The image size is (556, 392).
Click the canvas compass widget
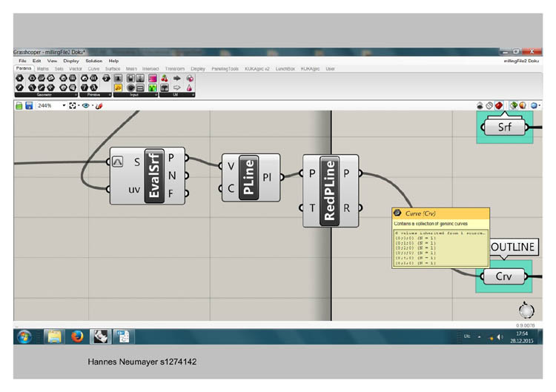[x=526, y=310]
